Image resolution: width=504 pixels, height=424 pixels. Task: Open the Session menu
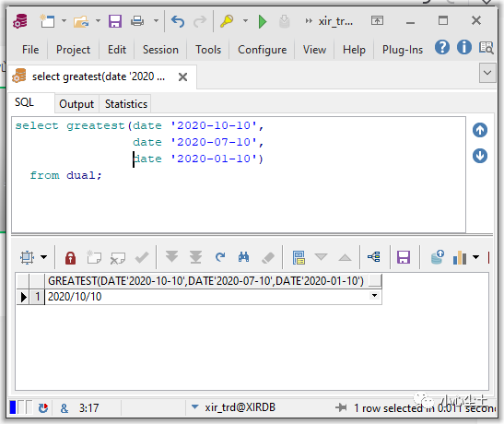tap(160, 50)
